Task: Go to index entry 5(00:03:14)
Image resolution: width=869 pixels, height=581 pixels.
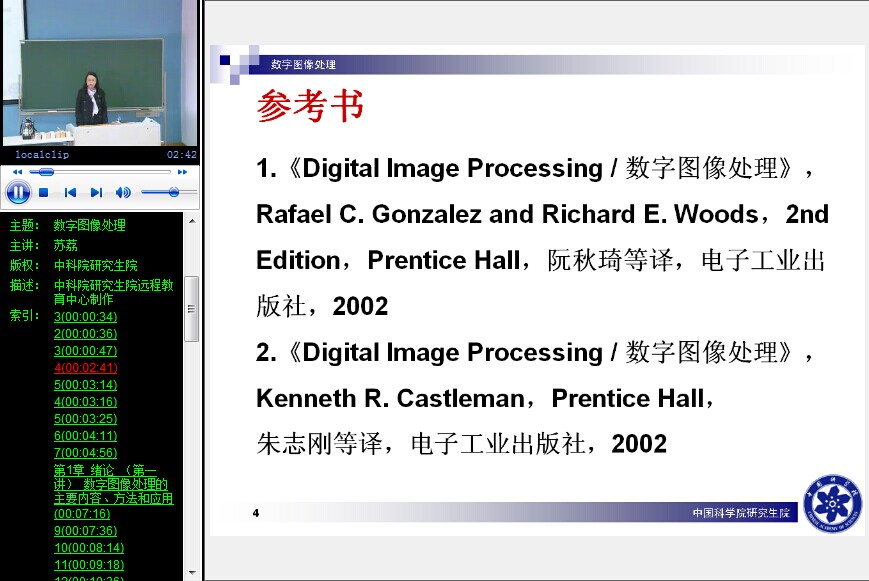Action: pyautogui.click(x=85, y=385)
